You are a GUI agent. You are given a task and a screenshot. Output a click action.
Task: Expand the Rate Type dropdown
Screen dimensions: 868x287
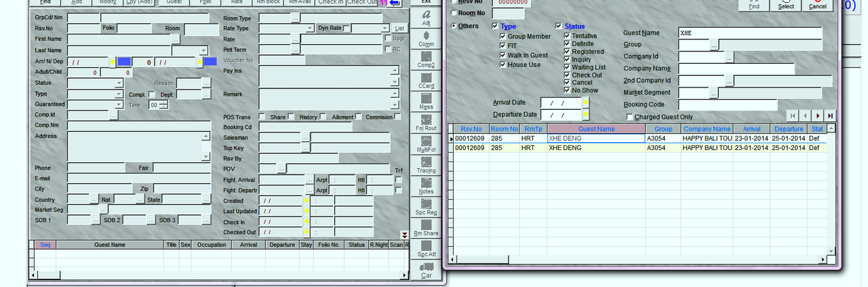point(310,28)
